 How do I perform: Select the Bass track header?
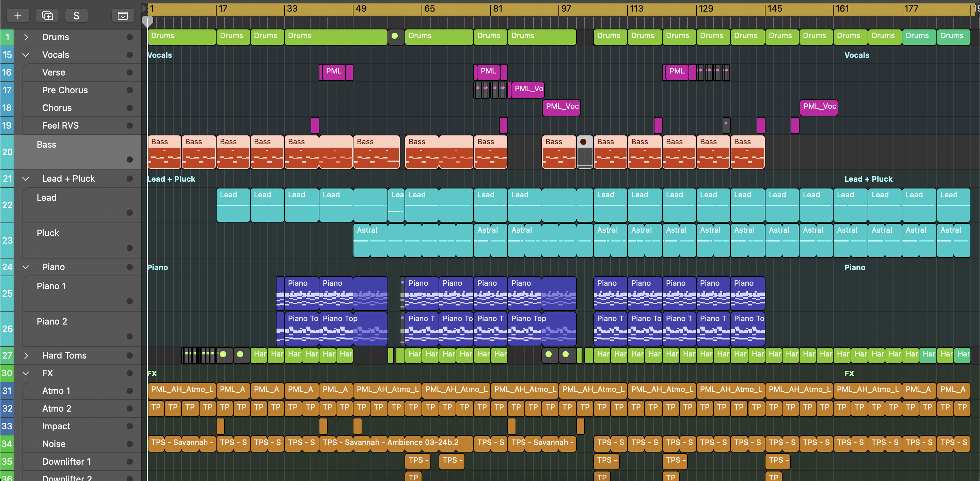pyautogui.click(x=78, y=152)
